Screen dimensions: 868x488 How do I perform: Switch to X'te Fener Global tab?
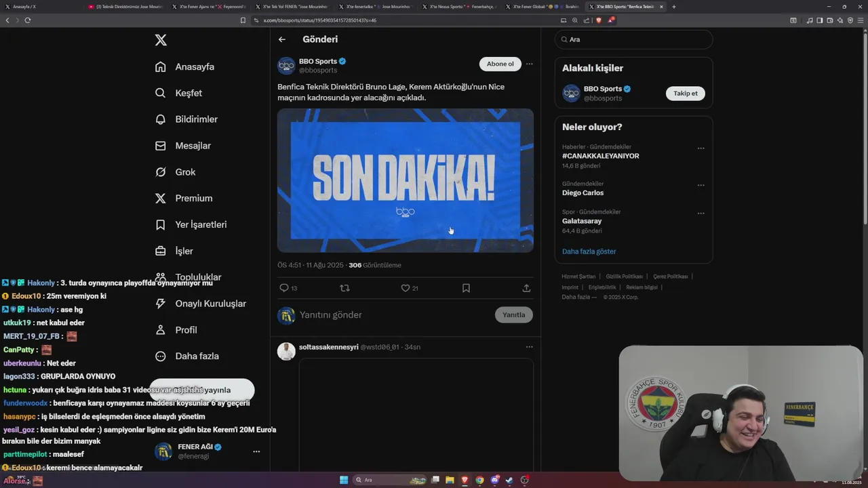pyautogui.click(x=542, y=7)
